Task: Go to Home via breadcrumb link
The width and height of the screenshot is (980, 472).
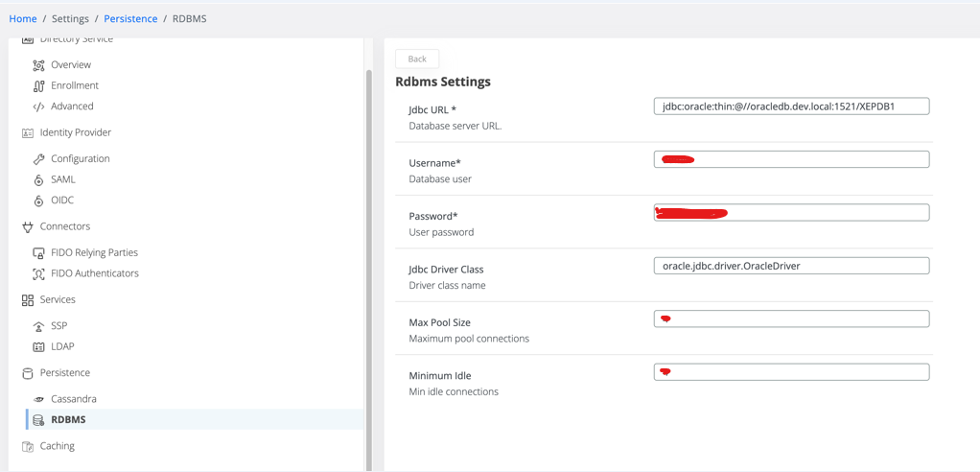Action: tap(23, 18)
